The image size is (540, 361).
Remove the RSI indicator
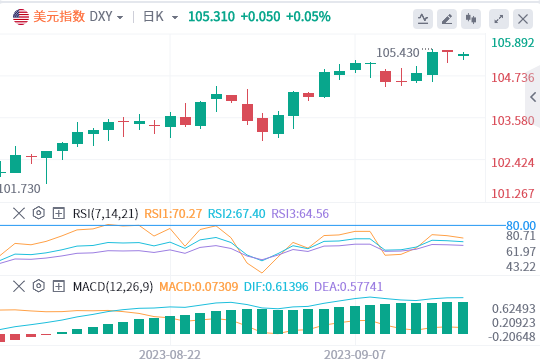pyautogui.click(x=19, y=213)
